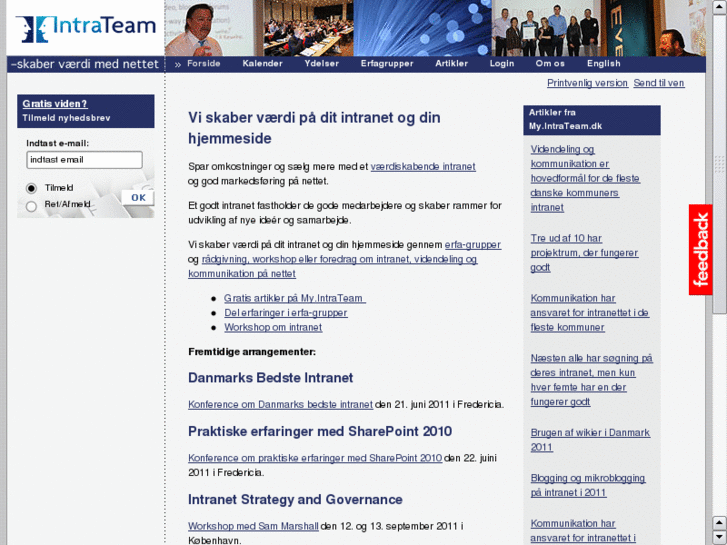Select the Ret/Afmeld radio button

(x=31, y=206)
